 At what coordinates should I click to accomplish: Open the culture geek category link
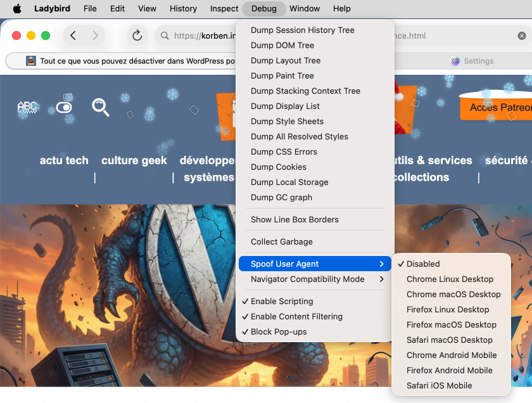click(x=134, y=160)
